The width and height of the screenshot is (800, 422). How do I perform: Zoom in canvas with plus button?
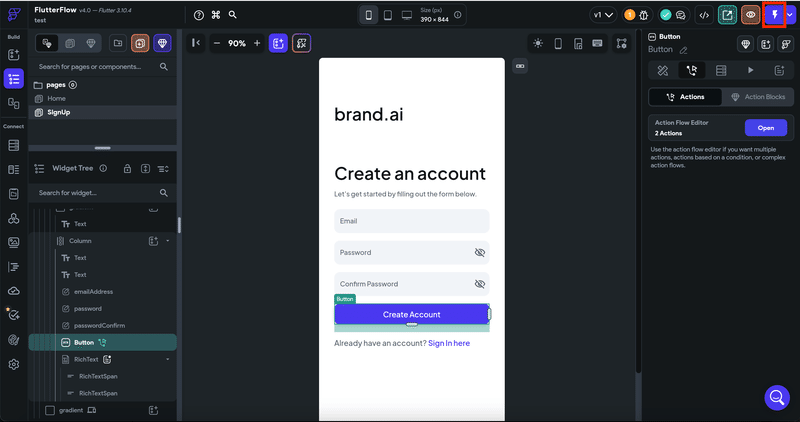257,43
